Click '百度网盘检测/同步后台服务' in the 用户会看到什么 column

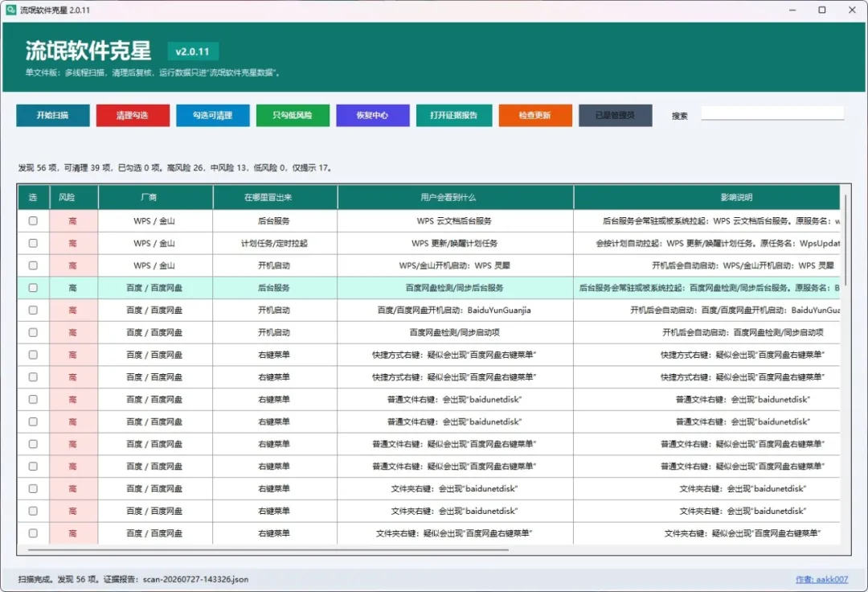[x=454, y=288]
